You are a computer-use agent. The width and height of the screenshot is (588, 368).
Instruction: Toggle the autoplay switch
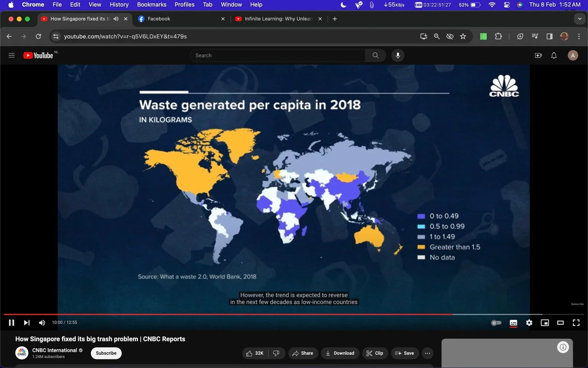coord(496,323)
